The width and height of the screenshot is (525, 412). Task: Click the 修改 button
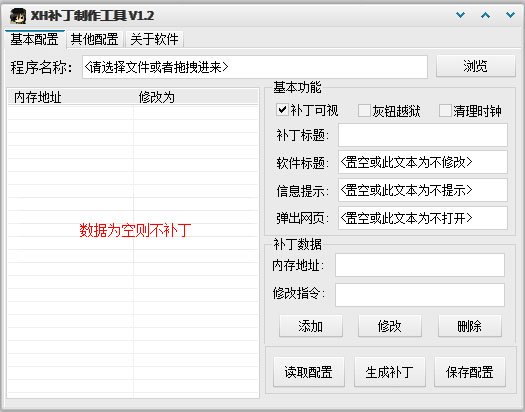tap(390, 326)
